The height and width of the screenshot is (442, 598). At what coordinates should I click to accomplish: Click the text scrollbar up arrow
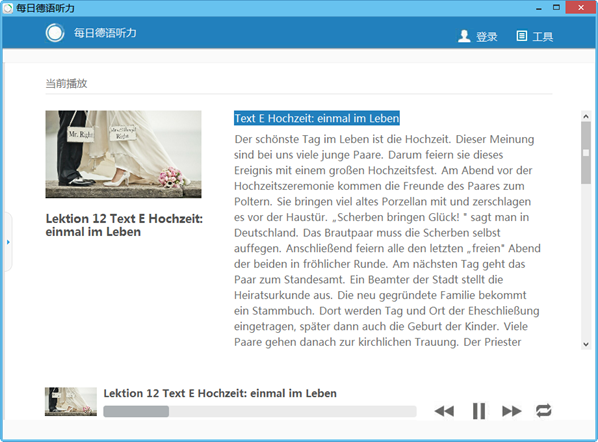click(x=586, y=116)
